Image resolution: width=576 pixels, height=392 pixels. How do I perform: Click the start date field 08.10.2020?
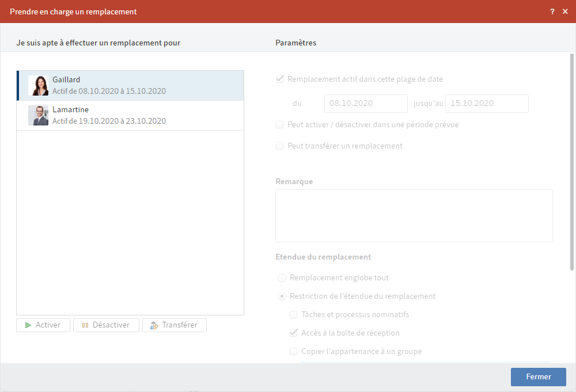(x=366, y=104)
